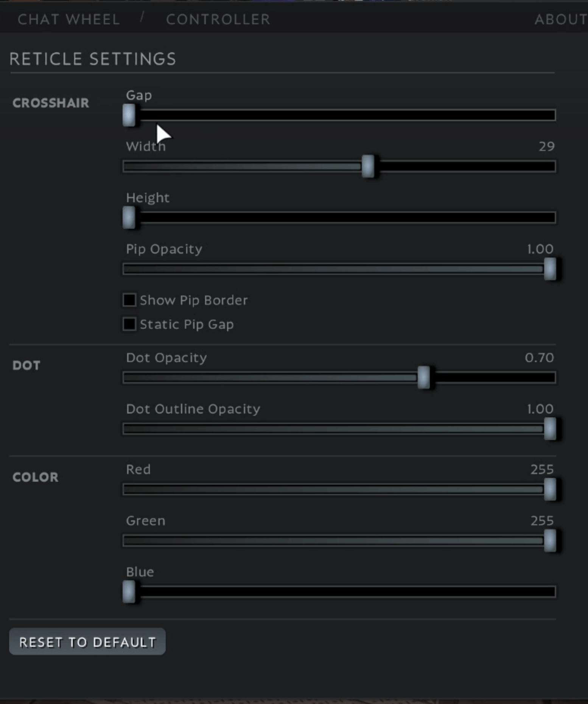
Task: Open the Controller settings tab
Action: coord(219,19)
